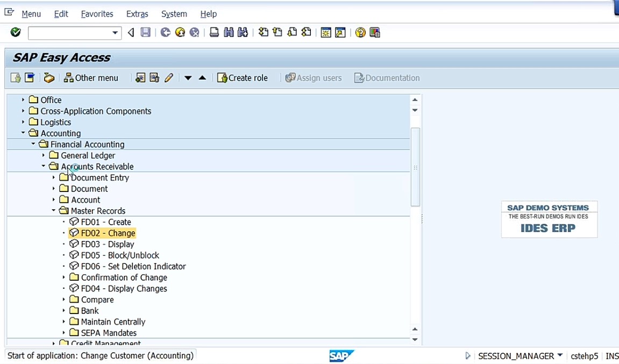Expand the General Ledger folder

coord(44,155)
